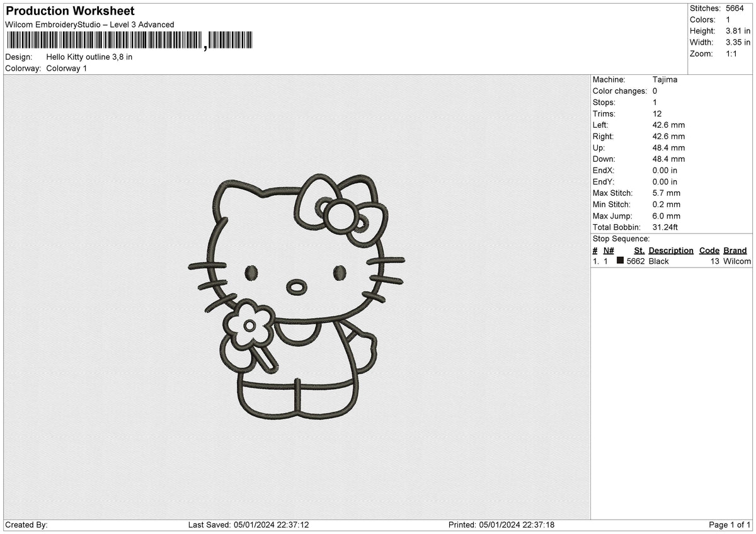Select the Width value "3.35 in"

coord(738,42)
